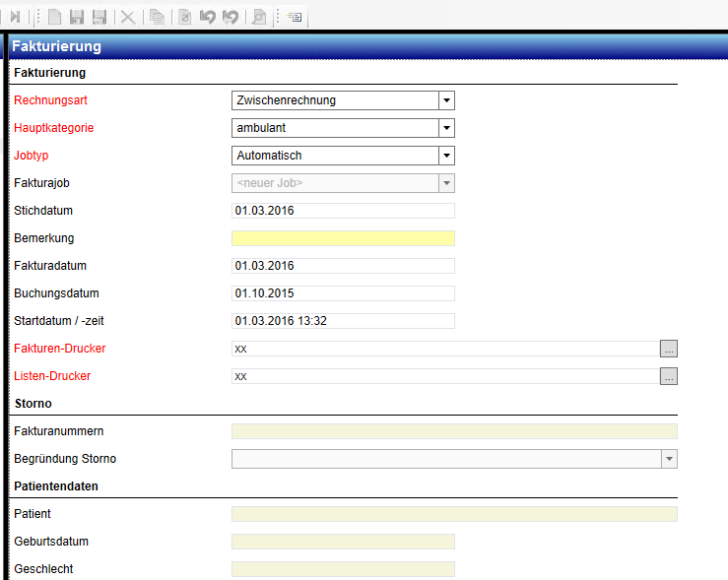
Task: Click the Fakturajob label
Action: point(41,183)
